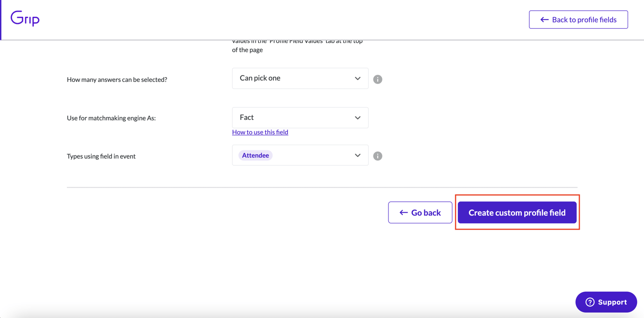Open the matchmaking engine 'Fact' dropdown

[300, 118]
